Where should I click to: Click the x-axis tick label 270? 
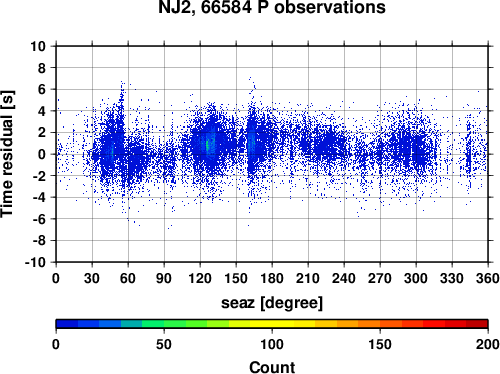point(380,278)
